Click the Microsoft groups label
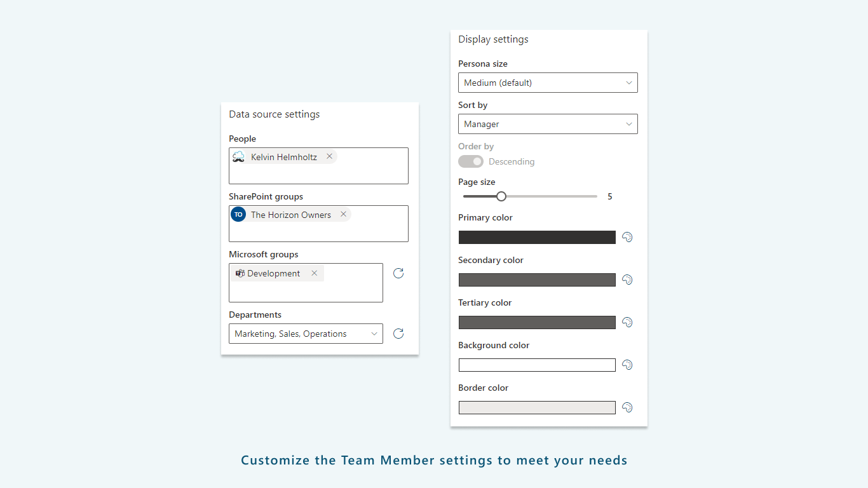 click(x=264, y=254)
